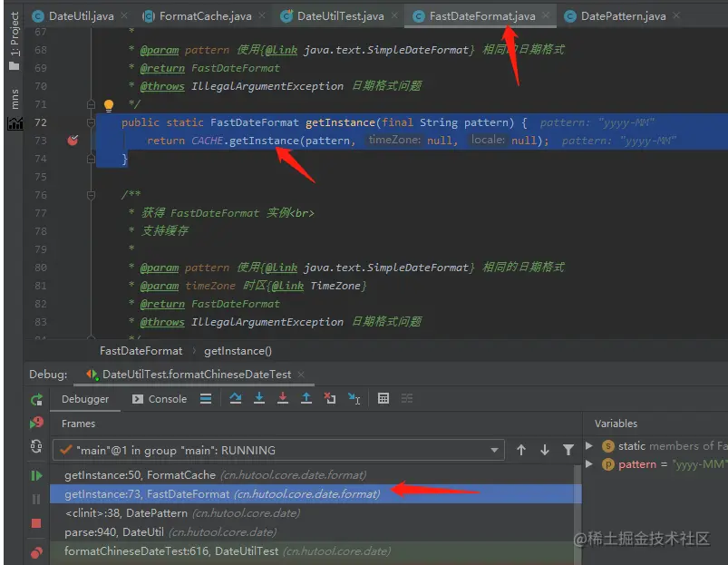728x565 pixels.
Task: Expand the pattern variable node
Action: tap(589, 463)
